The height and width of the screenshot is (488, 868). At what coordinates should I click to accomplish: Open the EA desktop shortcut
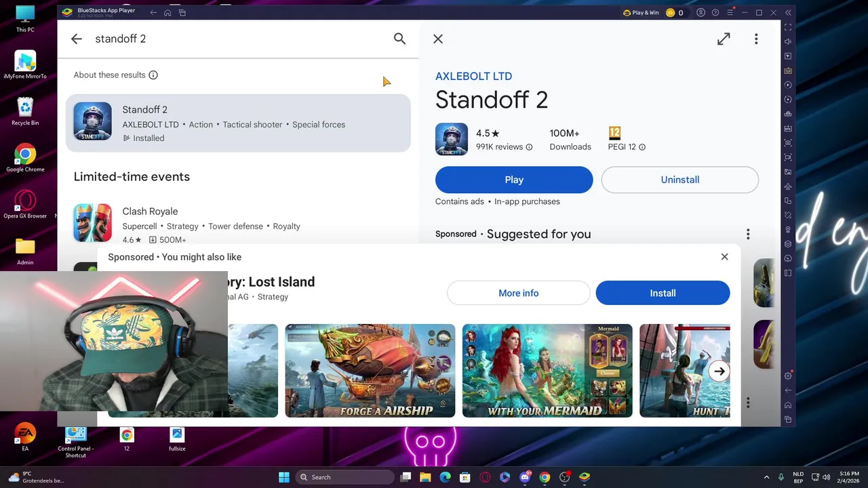pos(25,437)
